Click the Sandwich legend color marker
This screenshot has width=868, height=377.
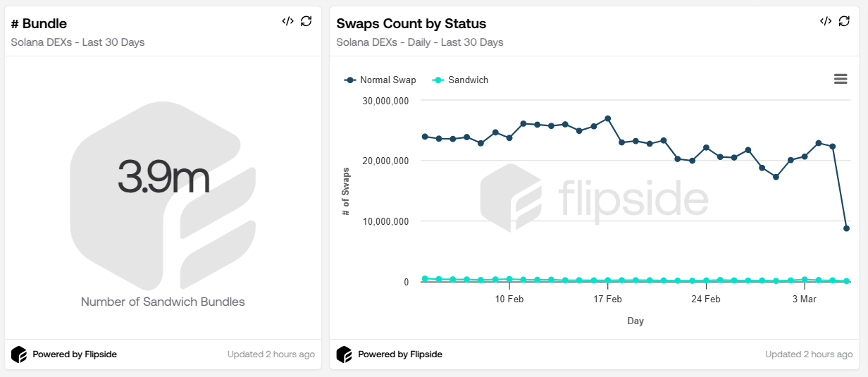coord(438,80)
